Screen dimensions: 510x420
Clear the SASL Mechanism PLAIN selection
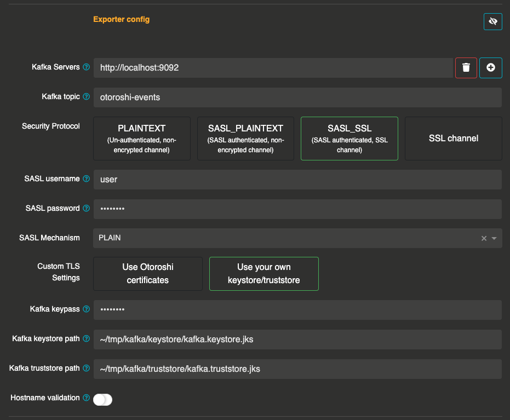(484, 239)
